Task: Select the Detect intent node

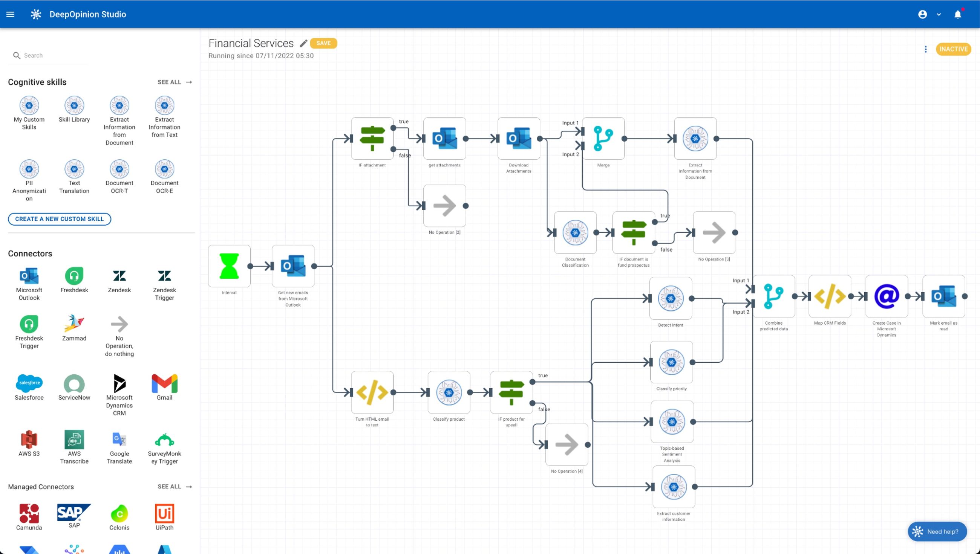Action: click(x=671, y=298)
